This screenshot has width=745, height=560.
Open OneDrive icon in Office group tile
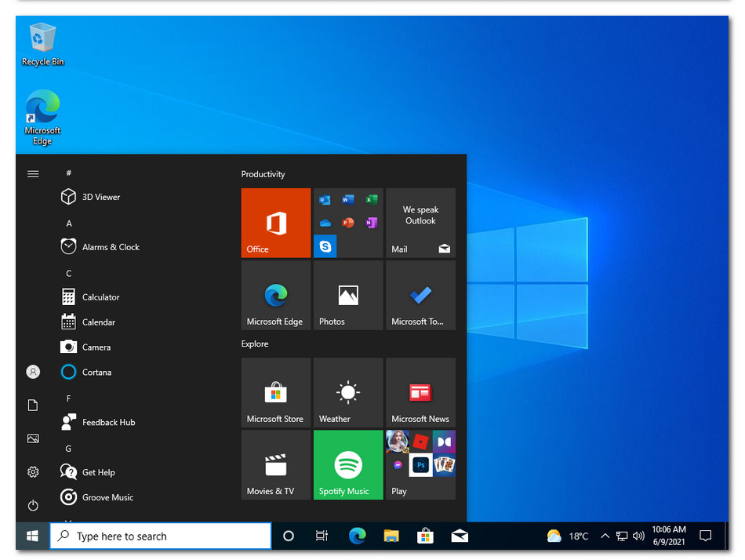(325, 223)
